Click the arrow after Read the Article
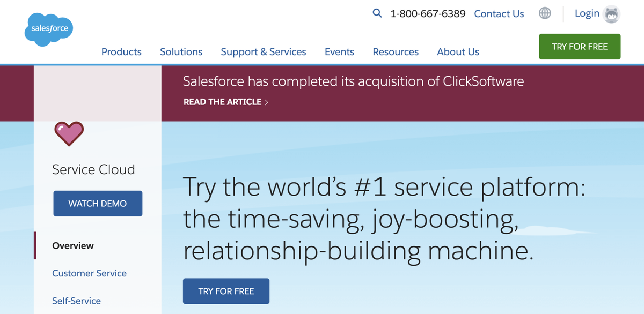Screen dimensions: 644x314 pyautogui.click(x=267, y=102)
